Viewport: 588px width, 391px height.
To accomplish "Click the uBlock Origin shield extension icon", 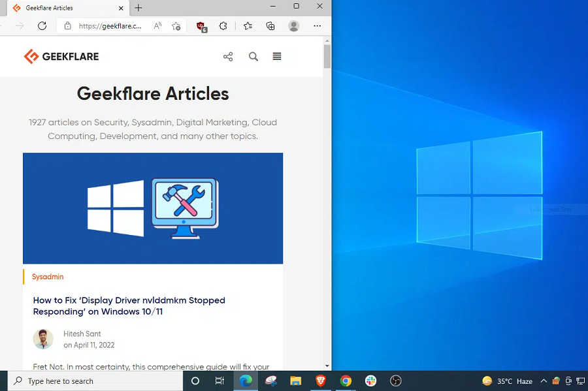I will pos(202,26).
